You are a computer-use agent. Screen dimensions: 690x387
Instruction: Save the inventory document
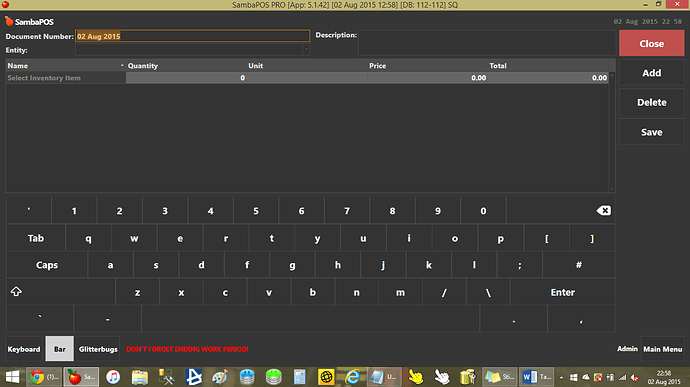[651, 132]
